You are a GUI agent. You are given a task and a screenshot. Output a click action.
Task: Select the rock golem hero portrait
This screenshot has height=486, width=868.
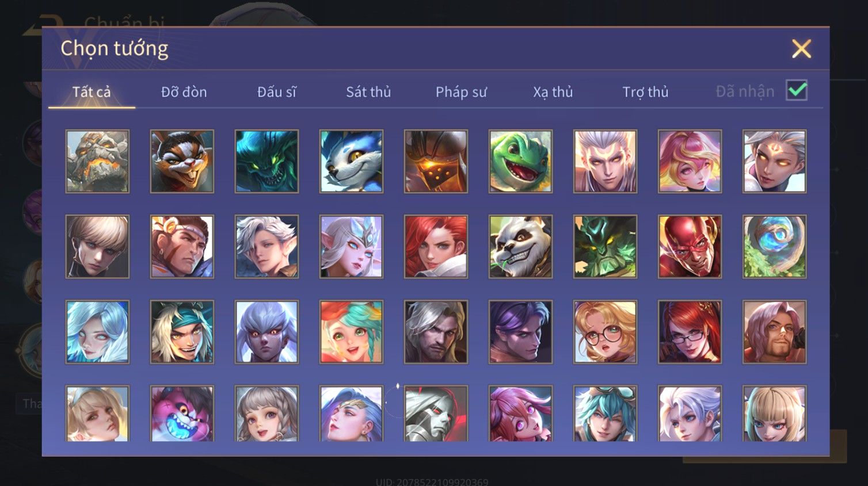coord(97,161)
